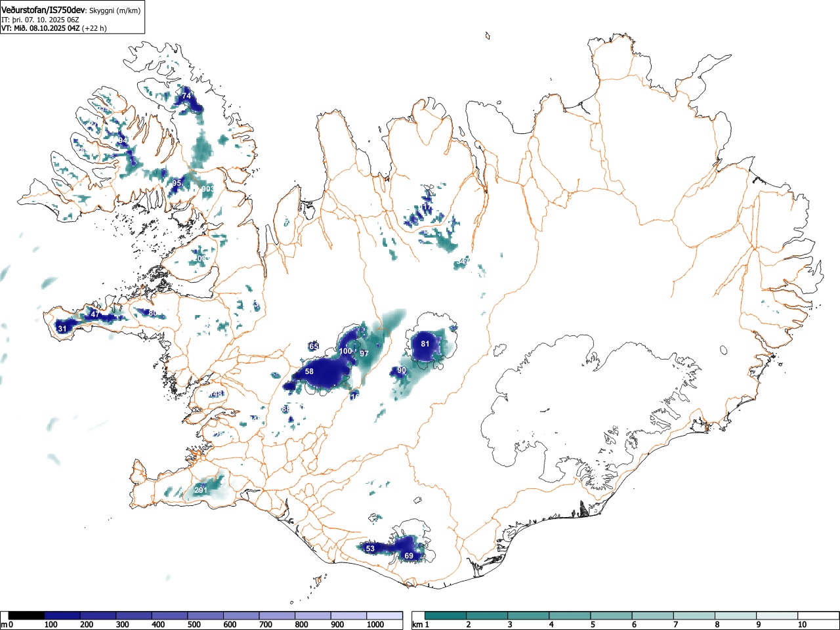Click the dark navy 100–200 m legend swatch

(62, 616)
